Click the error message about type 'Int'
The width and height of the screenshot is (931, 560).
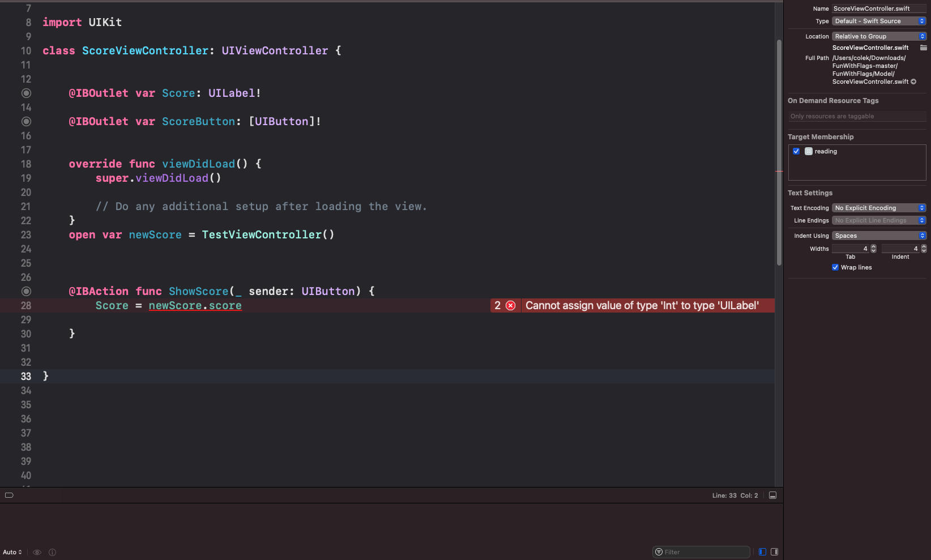[x=642, y=306]
